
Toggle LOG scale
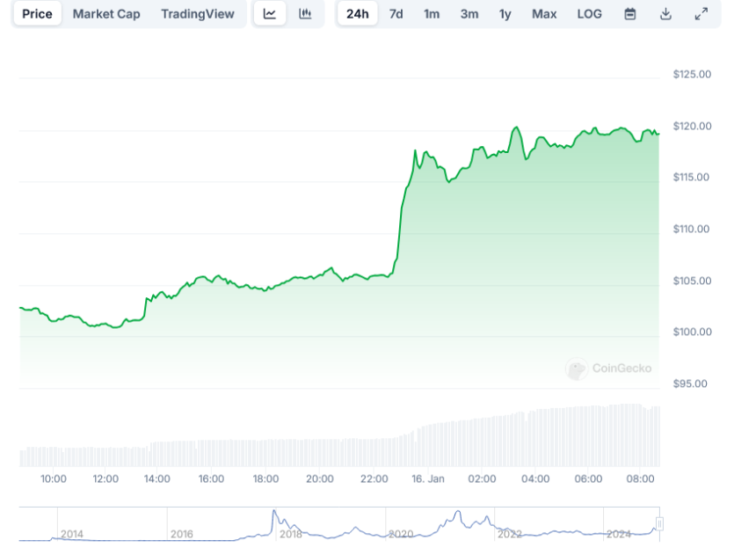[590, 14]
